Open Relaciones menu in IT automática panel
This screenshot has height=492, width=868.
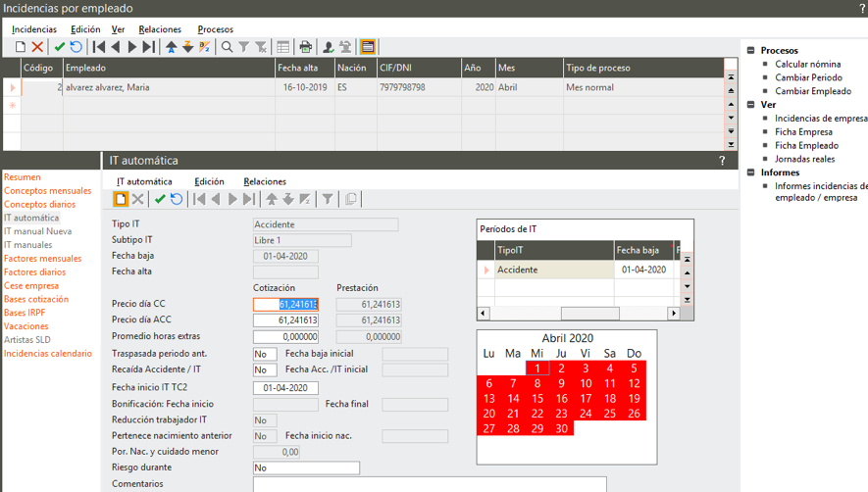(x=265, y=181)
